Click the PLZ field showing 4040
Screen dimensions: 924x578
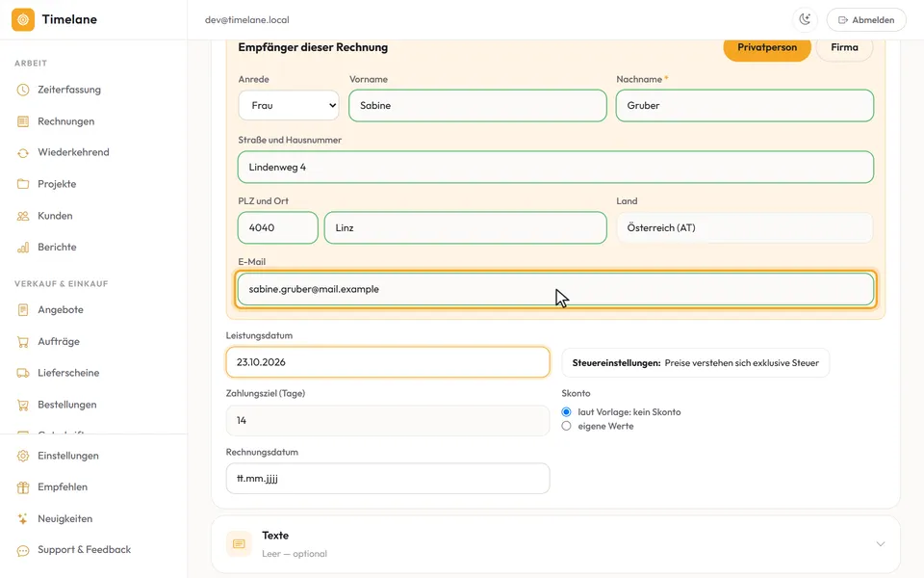pyautogui.click(x=278, y=227)
